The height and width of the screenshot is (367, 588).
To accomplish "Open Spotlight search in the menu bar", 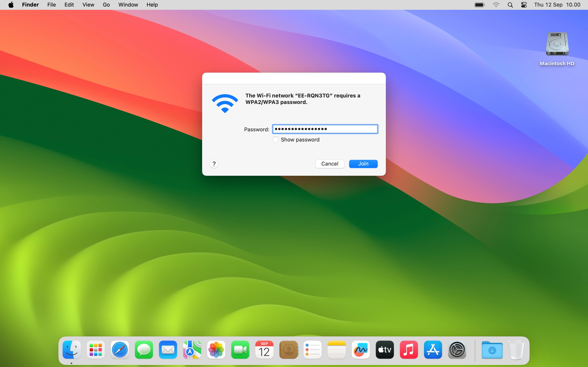I will tap(510, 5).
